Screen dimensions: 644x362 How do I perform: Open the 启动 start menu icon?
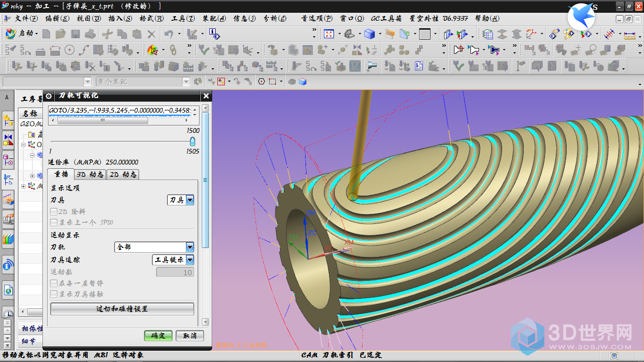click(x=11, y=34)
